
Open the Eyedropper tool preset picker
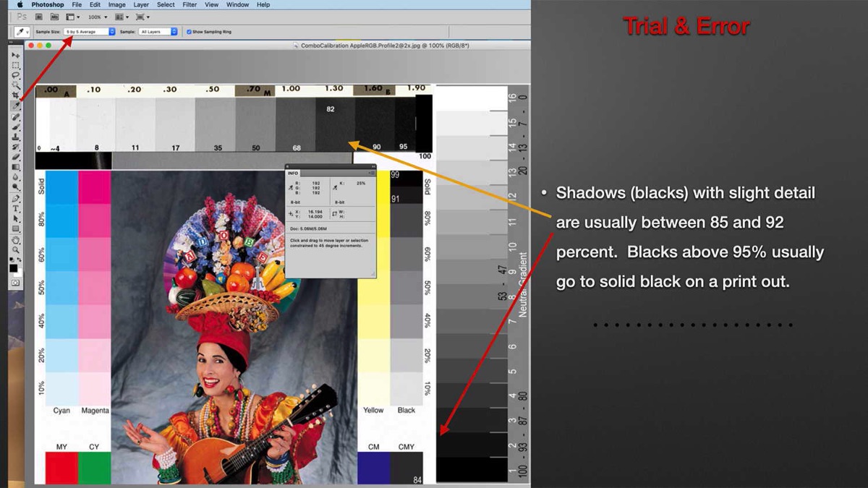(x=22, y=32)
